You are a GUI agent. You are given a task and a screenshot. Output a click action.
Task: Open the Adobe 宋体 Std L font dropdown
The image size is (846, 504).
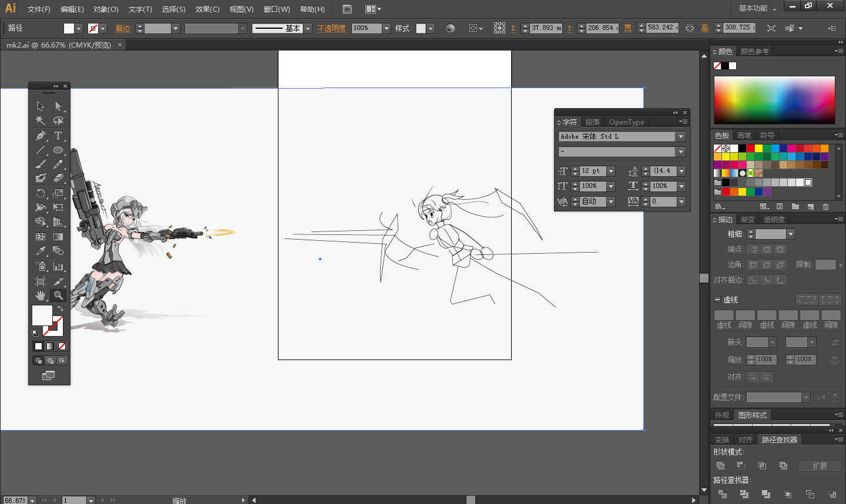pos(681,137)
